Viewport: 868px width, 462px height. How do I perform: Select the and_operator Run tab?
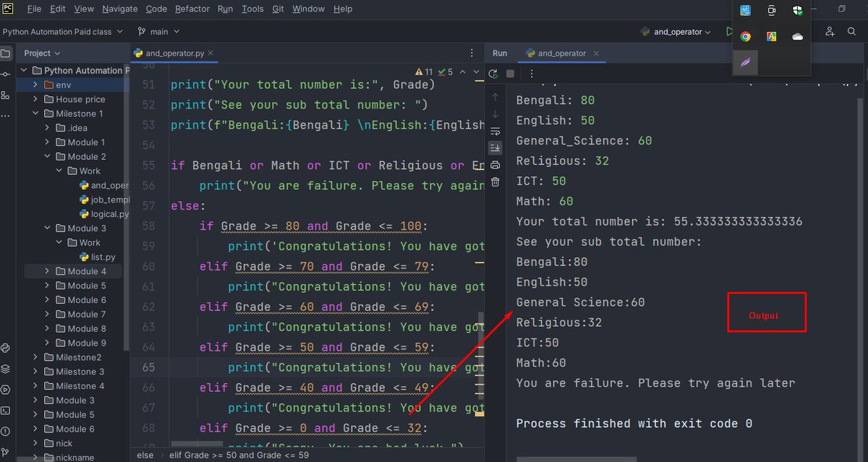[561, 53]
